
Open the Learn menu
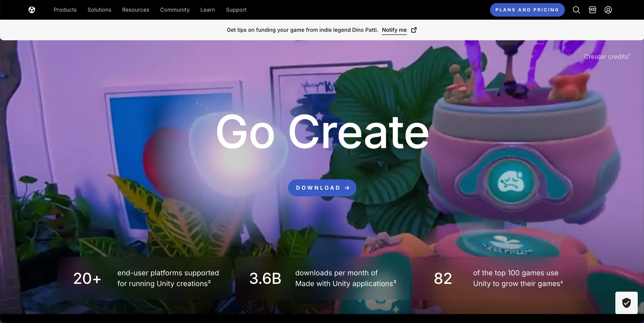pyautogui.click(x=207, y=10)
